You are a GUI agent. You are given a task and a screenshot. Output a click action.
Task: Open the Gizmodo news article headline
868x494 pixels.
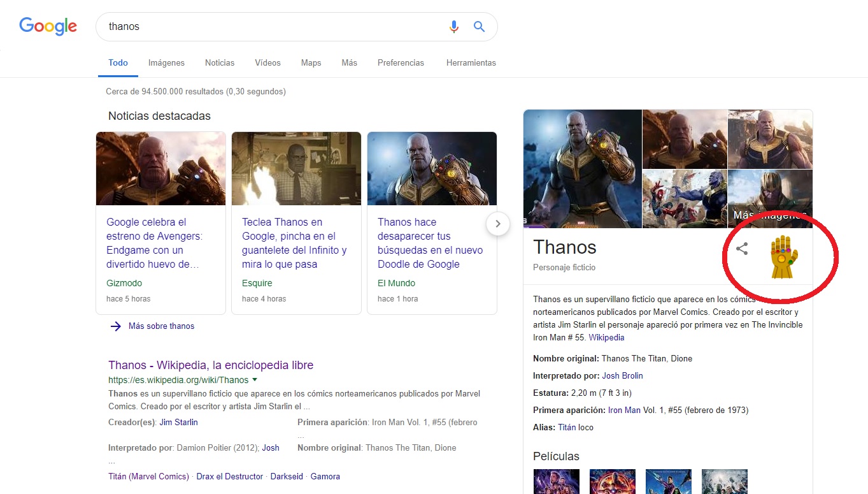pos(154,243)
